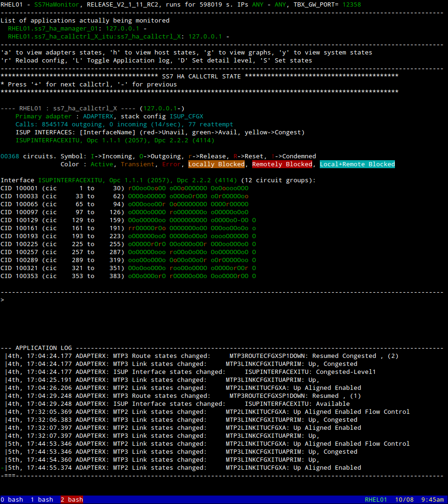This screenshot has height=504, width=448.
Task: Click the 'CID 100033' circuit group row
Action: (x=124, y=196)
